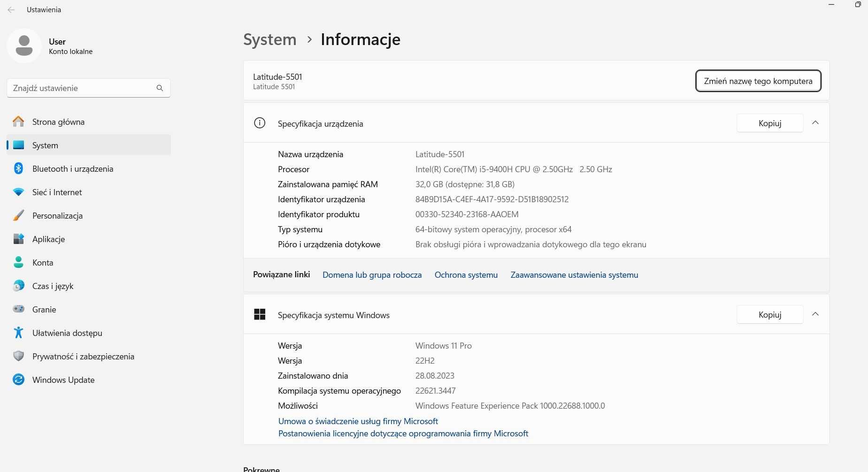The image size is (868, 472).
Task: Click the Windows 11 Pro version value
Action: 444,345
